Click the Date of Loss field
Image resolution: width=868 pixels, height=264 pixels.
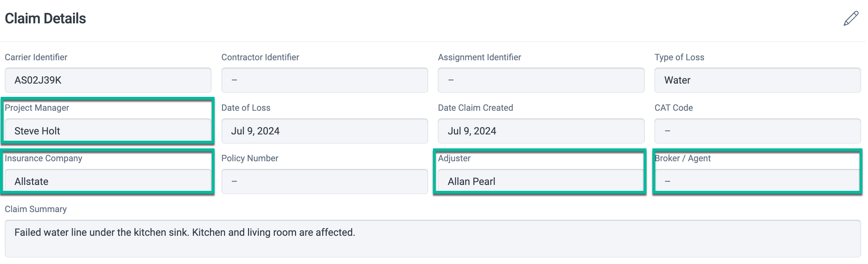point(325,131)
